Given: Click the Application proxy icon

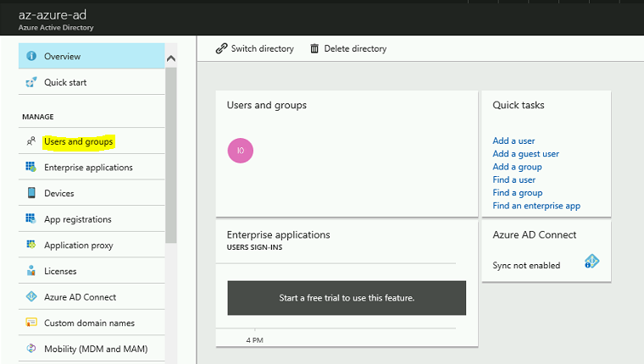Looking at the screenshot, I should pos(31,245).
